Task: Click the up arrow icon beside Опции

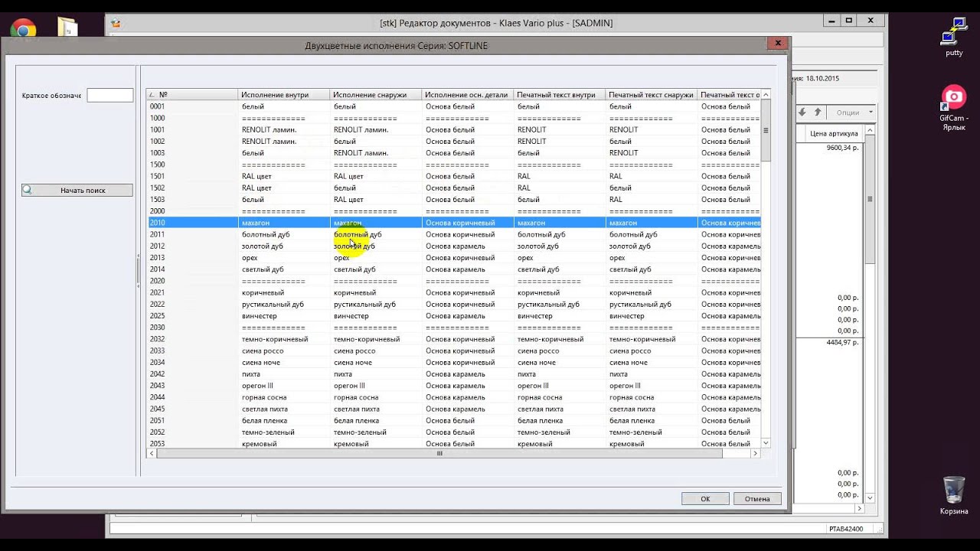Action: pyautogui.click(x=818, y=112)
